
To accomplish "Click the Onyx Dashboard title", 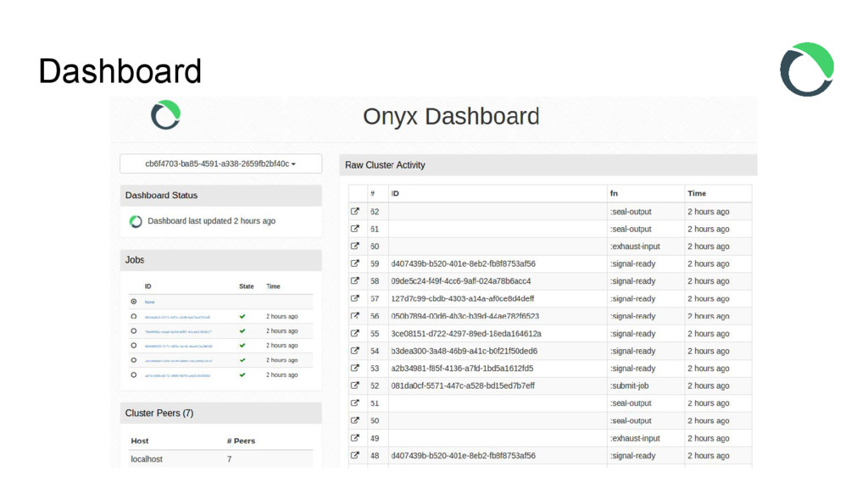I will click(x=451, y=116).
